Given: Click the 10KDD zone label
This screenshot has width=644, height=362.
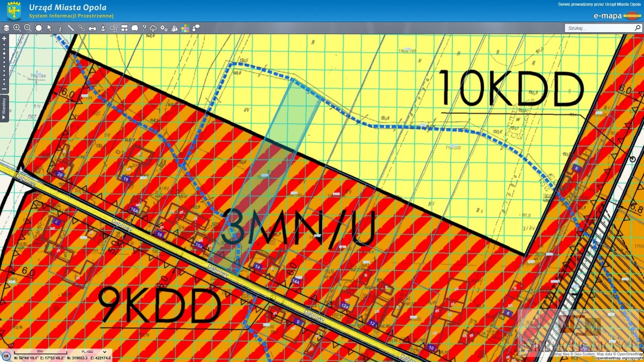Looking at the screenshot, I should click(511, 89).
